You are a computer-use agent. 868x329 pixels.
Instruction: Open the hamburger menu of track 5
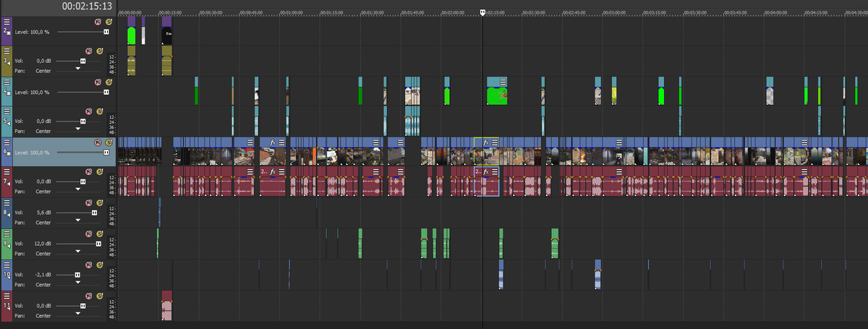(7, 111)
